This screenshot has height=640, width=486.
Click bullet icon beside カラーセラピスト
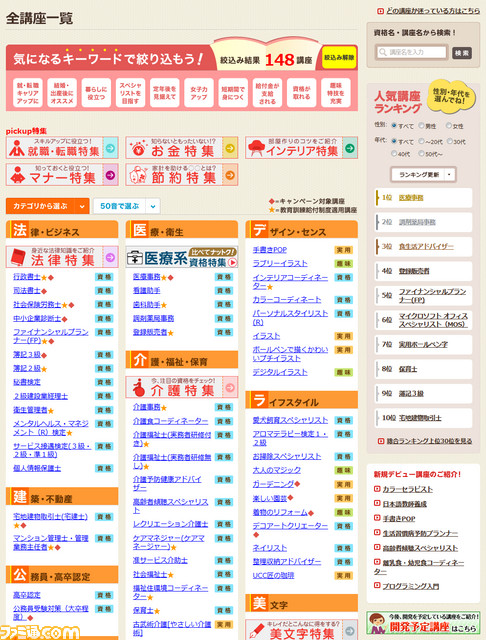(x=377, y=489)
